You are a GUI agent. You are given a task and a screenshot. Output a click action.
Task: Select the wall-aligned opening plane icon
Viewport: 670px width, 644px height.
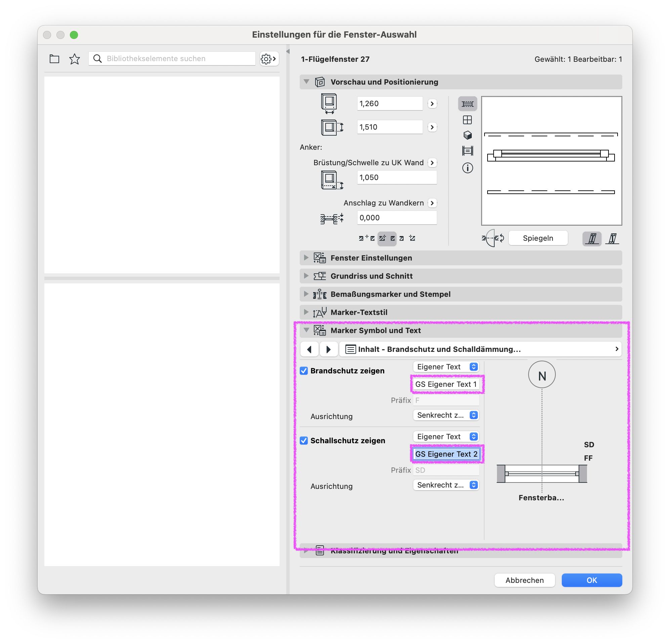tap(612, 238)
